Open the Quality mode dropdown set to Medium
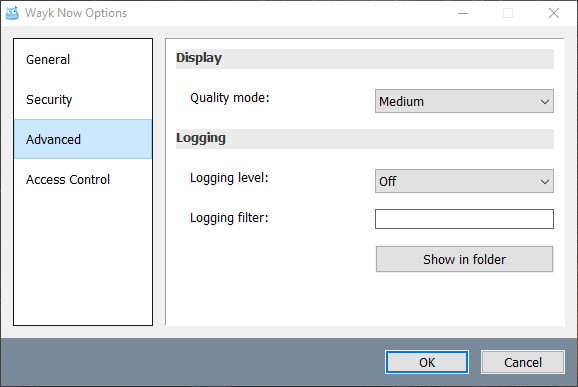 (464, 101)
